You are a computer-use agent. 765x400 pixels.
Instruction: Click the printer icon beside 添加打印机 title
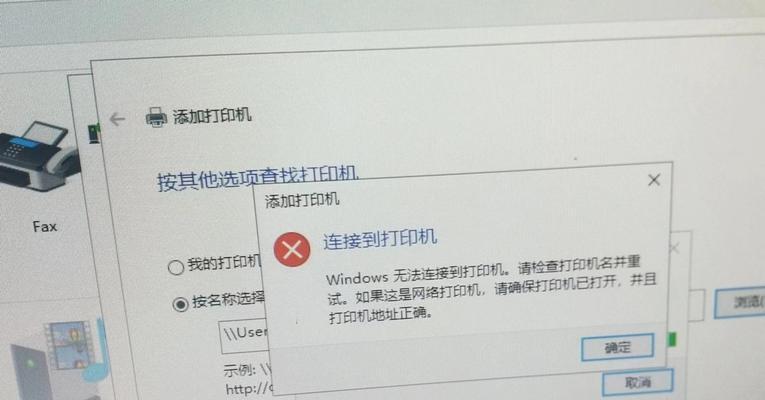point(157,118)
